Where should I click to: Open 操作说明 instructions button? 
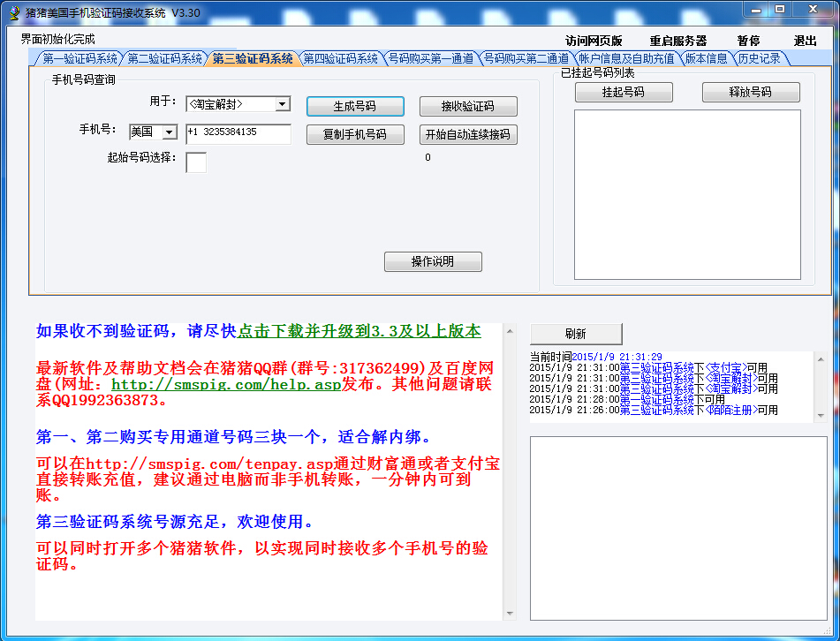(x=433, y=261)
